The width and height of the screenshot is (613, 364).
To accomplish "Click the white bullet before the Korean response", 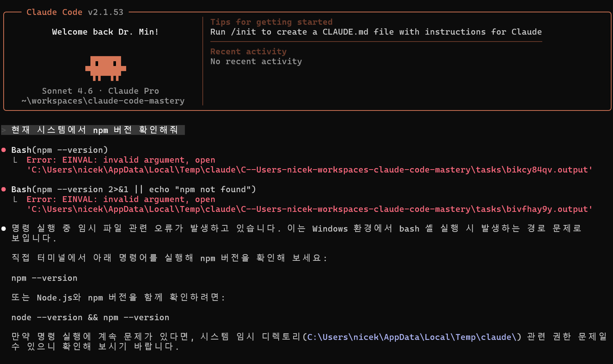I will [x=4, y=229].
